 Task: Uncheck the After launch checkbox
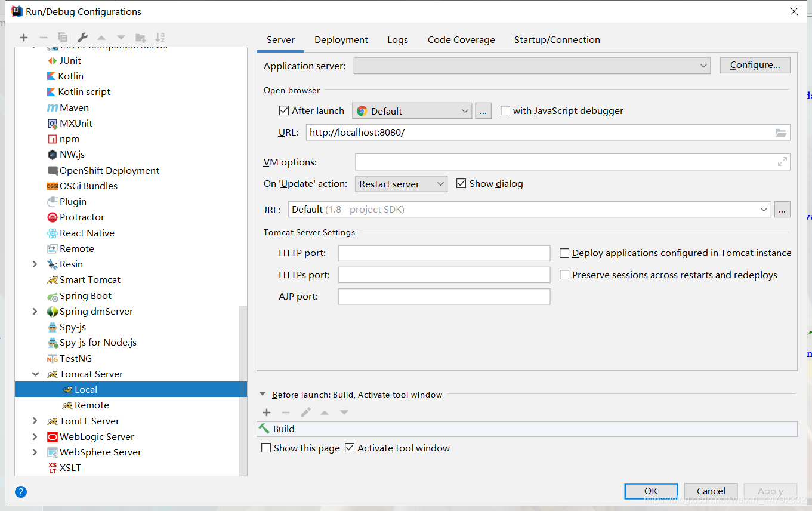click(x=284, y=110)
